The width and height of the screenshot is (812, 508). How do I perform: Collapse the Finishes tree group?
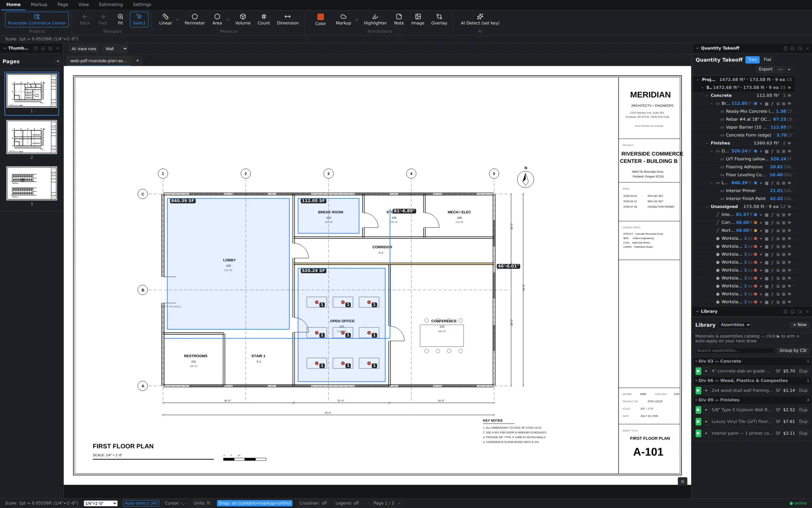707,143
